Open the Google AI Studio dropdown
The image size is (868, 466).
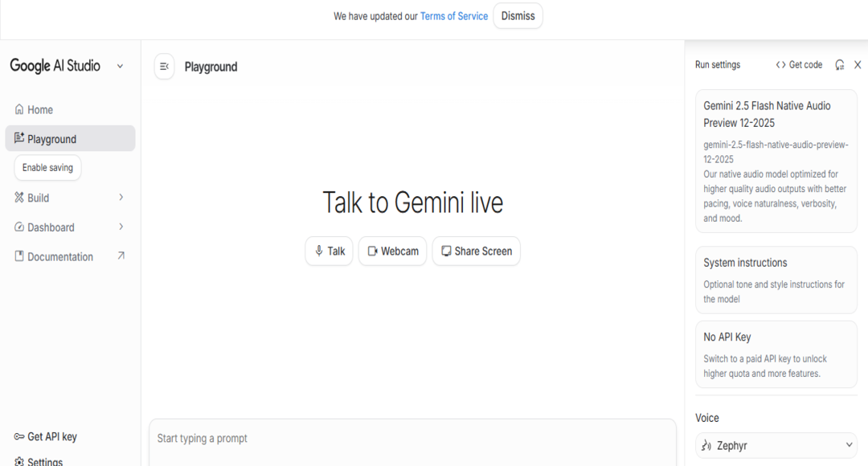tap(120, 66)
